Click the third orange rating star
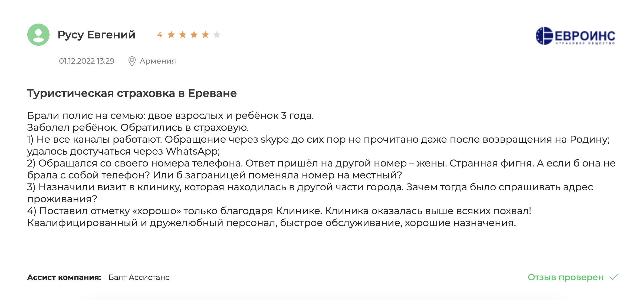 [194, 35]
